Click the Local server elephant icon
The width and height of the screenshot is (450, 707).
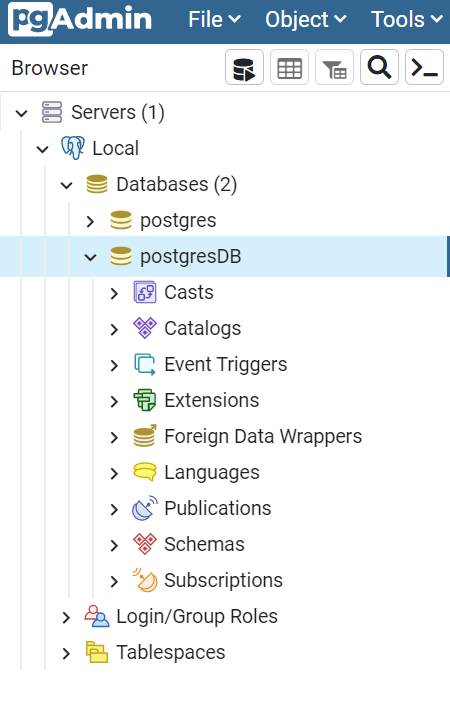[x=73, y=148]
